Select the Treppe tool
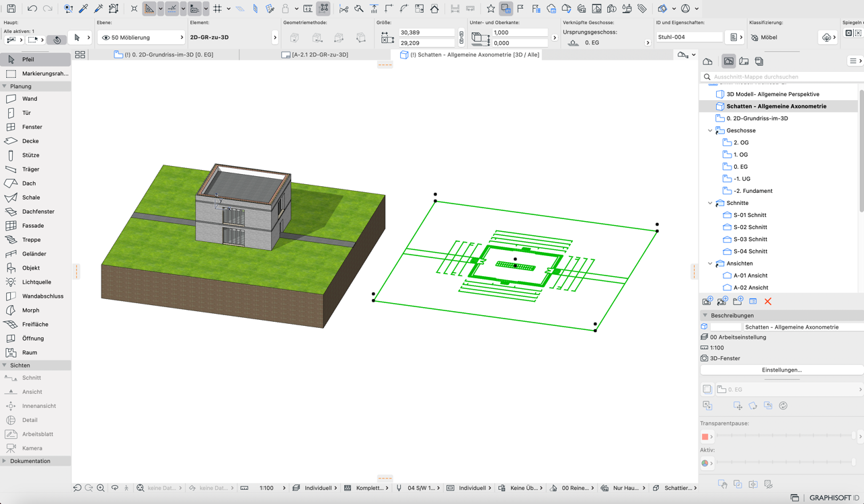 36,240
